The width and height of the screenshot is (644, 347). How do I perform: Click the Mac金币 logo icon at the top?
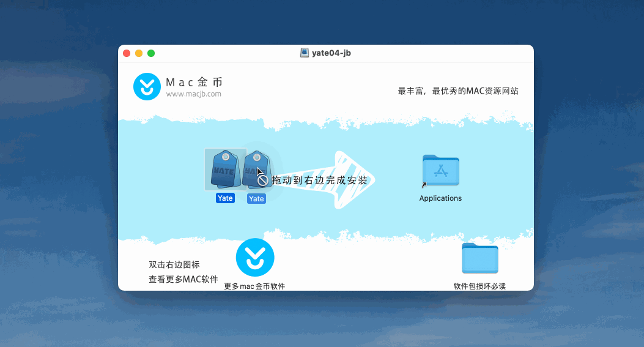(147, 87)
